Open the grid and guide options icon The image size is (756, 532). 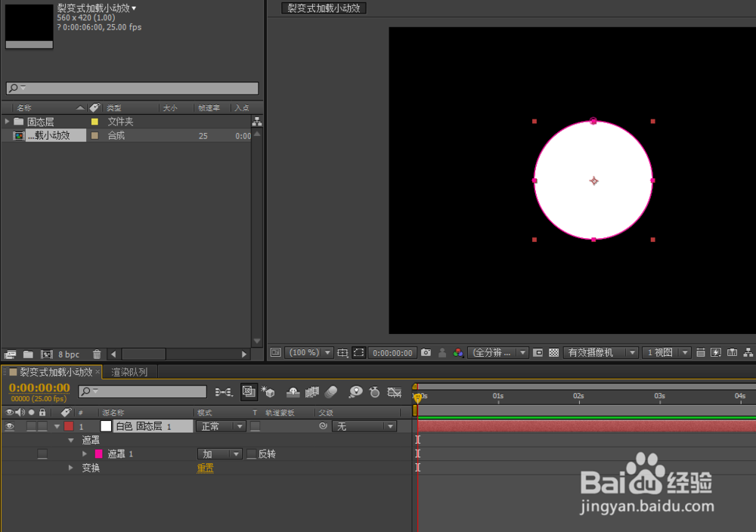[x=342, y=353]
